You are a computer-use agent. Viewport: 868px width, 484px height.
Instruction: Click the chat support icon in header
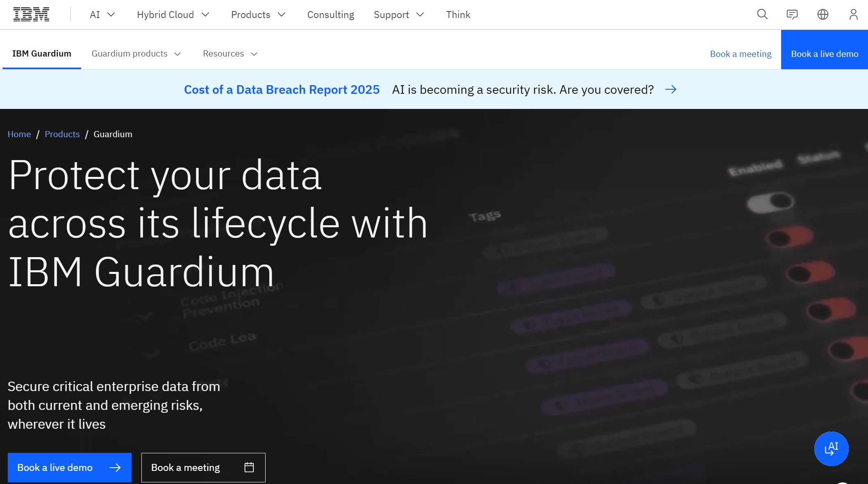coord(792,14)
